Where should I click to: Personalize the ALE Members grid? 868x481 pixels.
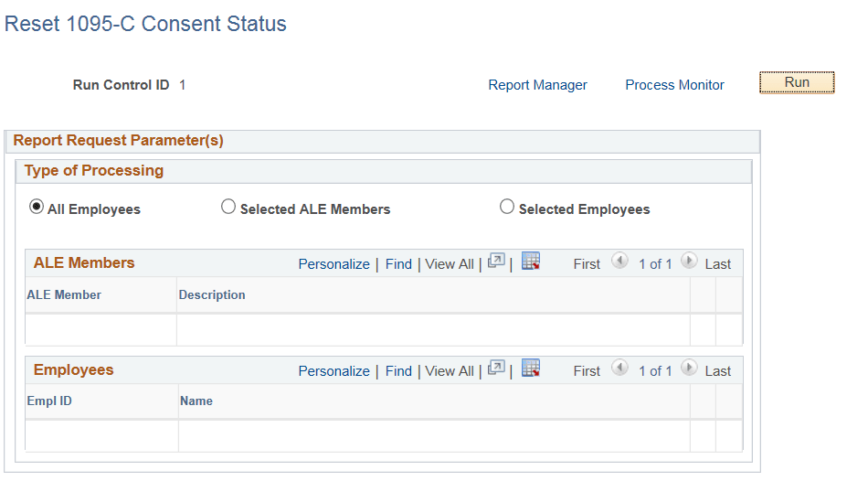tap(333, 264)
